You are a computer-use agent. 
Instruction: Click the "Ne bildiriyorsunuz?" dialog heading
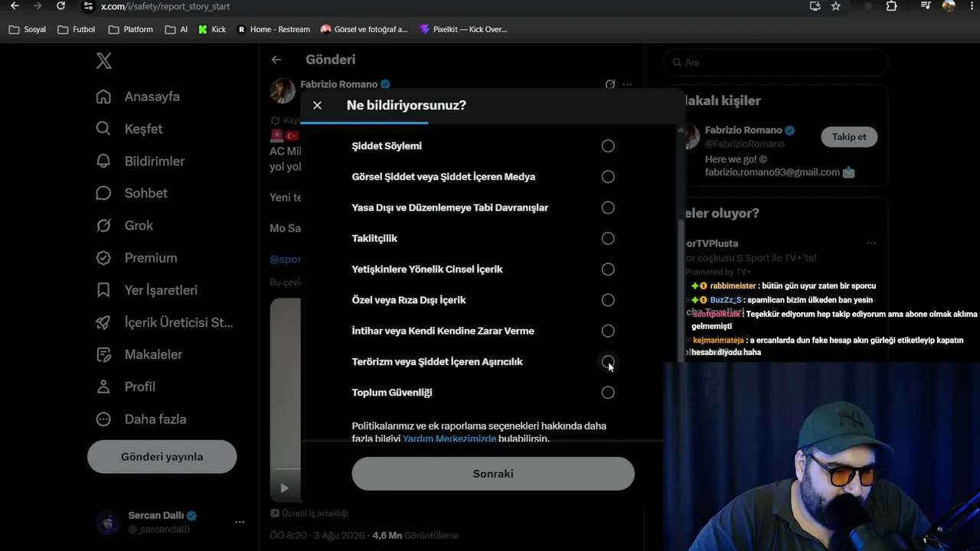(407, 106)
